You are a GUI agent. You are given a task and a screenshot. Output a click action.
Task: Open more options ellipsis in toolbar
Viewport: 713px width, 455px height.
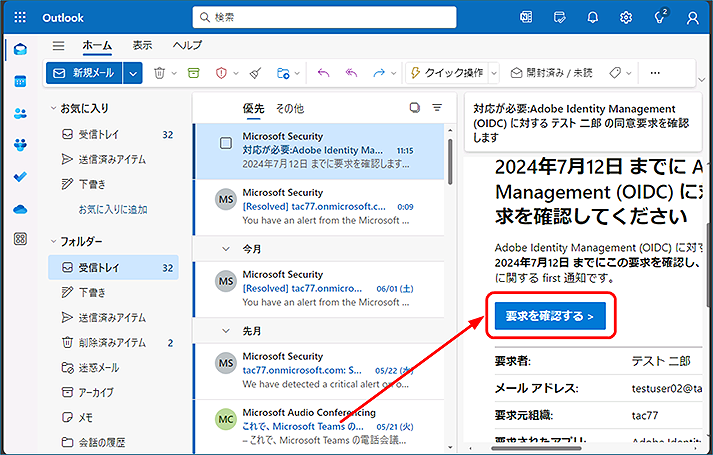coord(655,73)
